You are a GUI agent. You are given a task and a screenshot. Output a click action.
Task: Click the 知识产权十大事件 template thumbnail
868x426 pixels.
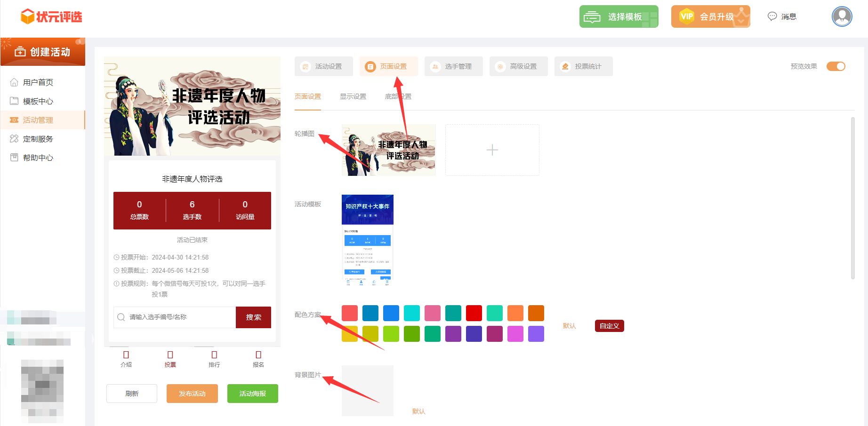click(367, 240)
